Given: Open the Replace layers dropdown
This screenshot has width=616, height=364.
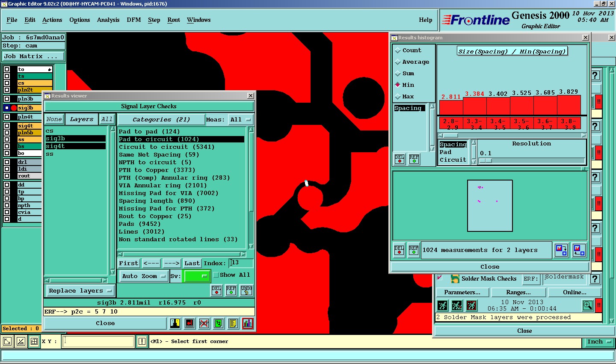Looking at the screenshot, I should pyautogui.click(x=80, y=291).
